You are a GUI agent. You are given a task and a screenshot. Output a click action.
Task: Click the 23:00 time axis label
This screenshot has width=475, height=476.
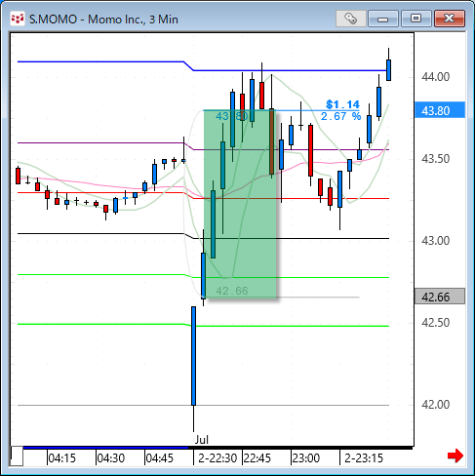tap(306, 458)
